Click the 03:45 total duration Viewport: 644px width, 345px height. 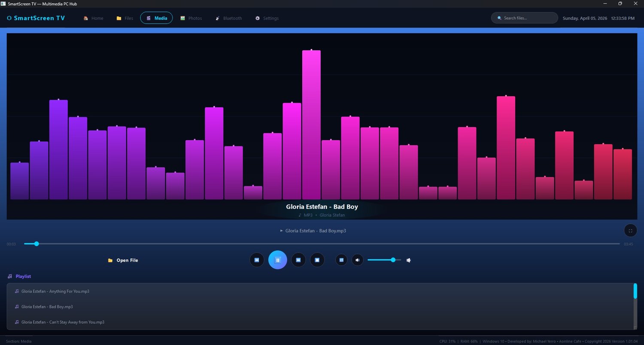629,244
